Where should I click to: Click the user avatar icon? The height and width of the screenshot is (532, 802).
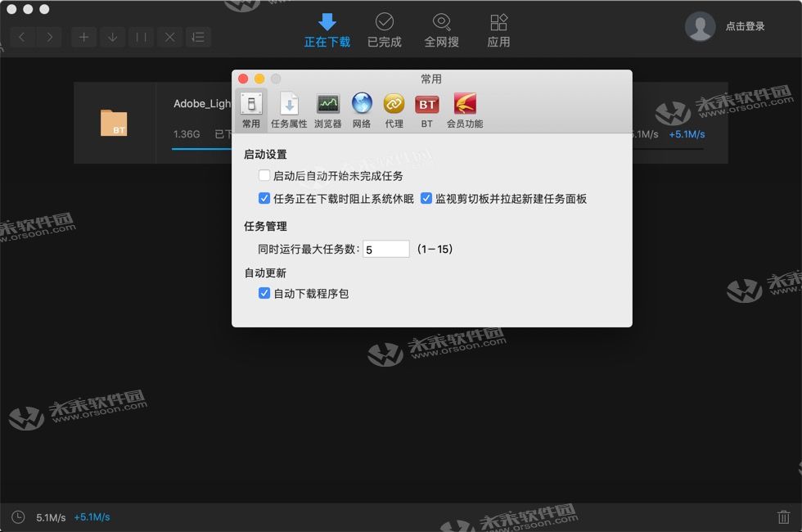(x=701, y=26)
